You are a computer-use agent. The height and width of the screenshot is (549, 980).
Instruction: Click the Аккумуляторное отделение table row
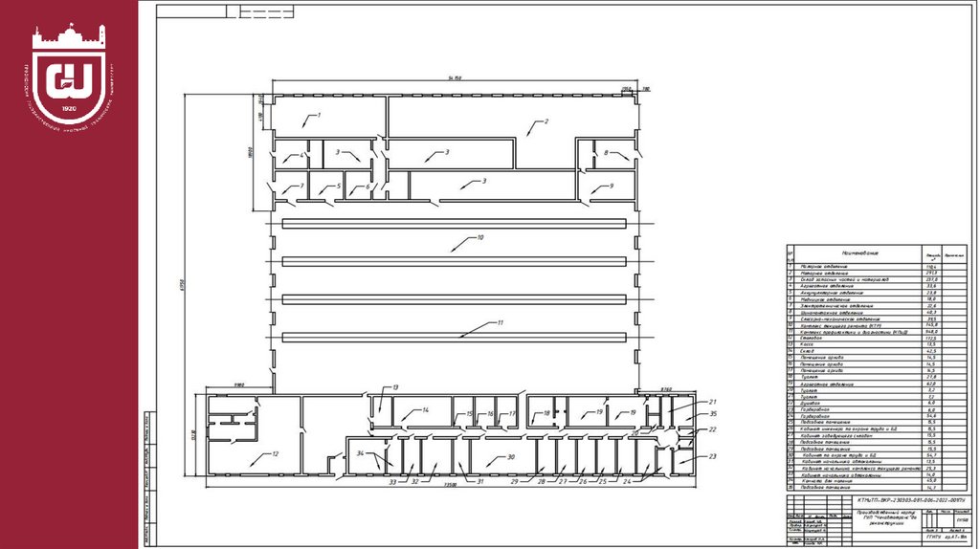(x=877, y=293)
